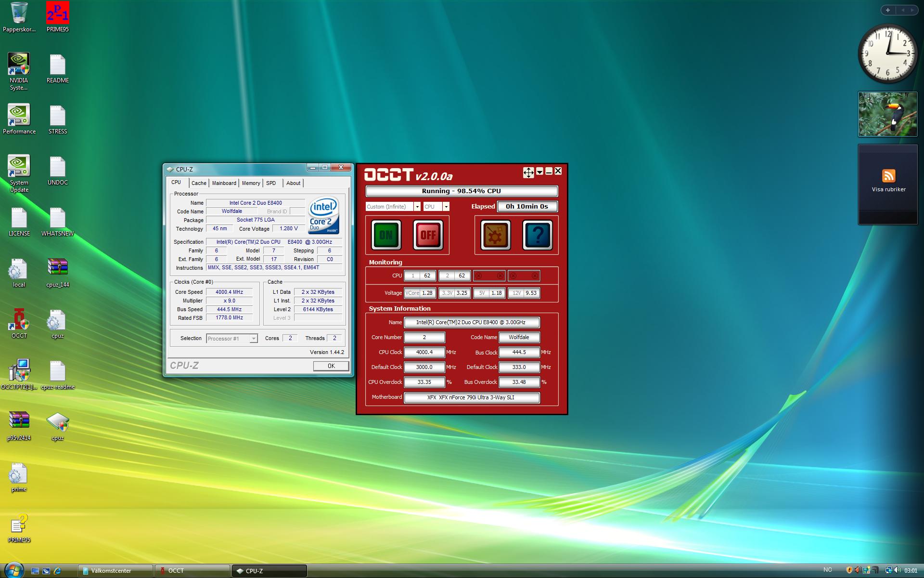Switch to Välkomstcenter in the taskbar

tap(115, 571)
